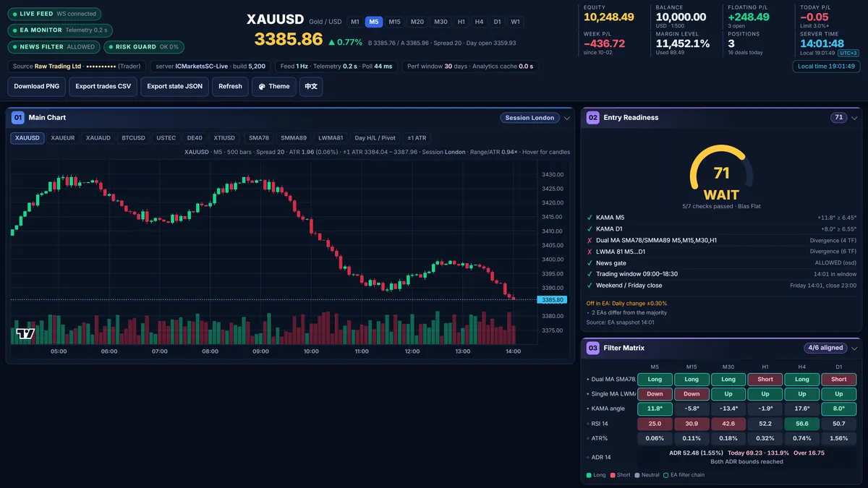
Task: Click the RSI 14 value 25.0
Action: click(x=655, y=424)
